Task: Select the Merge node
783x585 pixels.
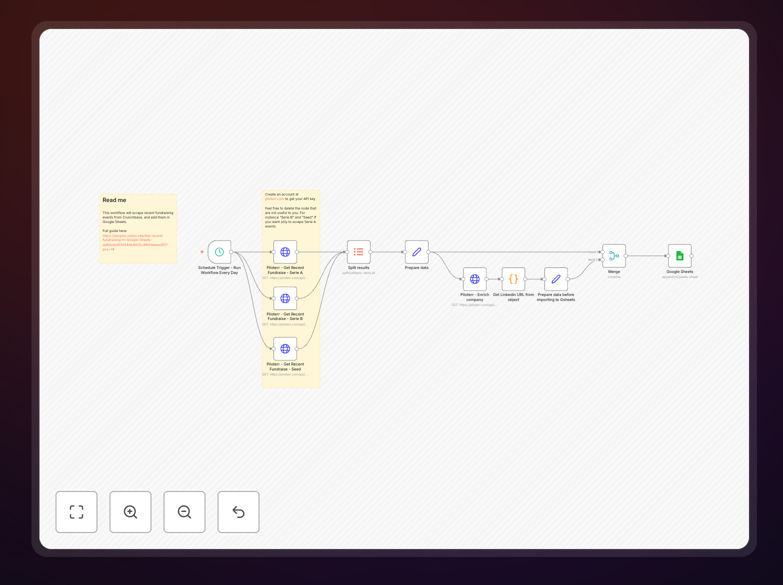Action: pyautogui.click(x=614, y=256)
